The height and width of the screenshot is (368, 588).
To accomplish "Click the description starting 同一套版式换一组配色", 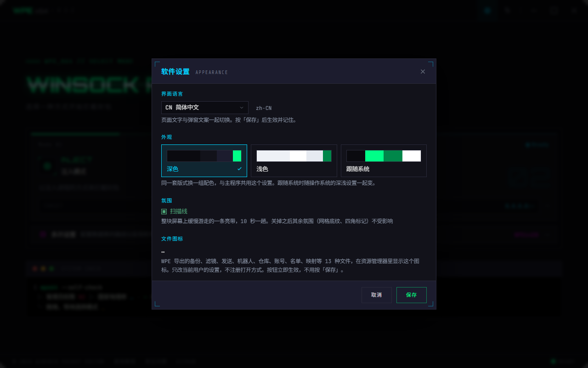I will tap(269, 183).
